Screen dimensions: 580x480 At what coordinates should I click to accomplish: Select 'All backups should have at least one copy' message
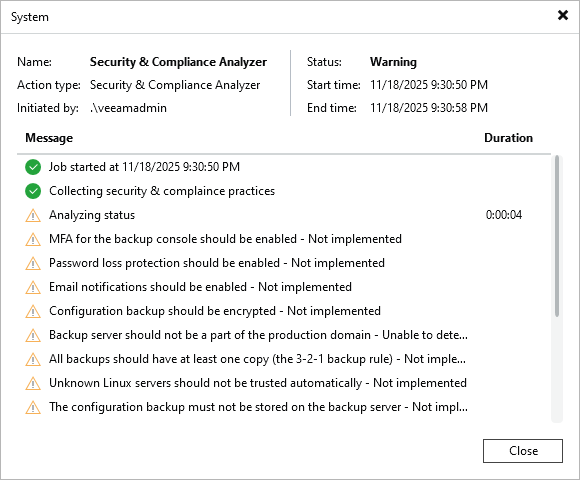[x=257, y=359]
